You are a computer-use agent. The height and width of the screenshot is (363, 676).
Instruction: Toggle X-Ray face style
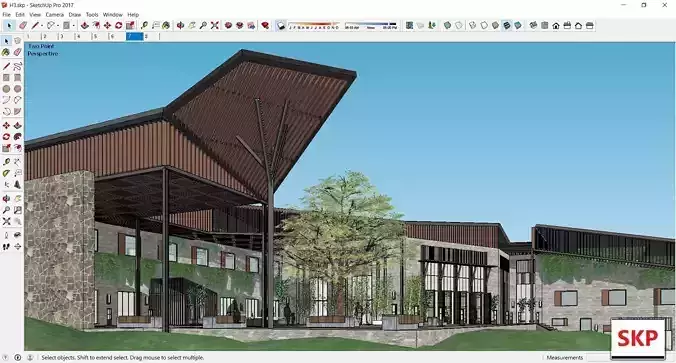(448, 26)
